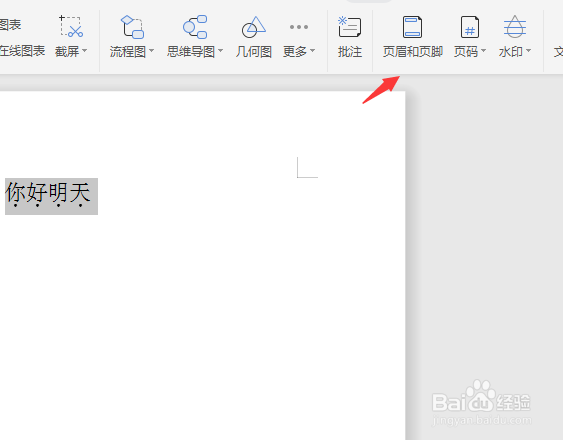
Task: Click the screenshot (截屏) scissors icon
Action: [71, 26]
